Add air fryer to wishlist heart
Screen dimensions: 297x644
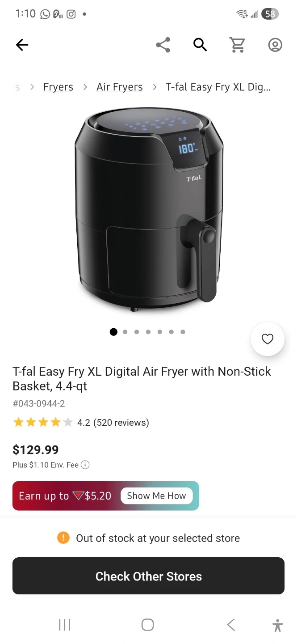point(268,339)
